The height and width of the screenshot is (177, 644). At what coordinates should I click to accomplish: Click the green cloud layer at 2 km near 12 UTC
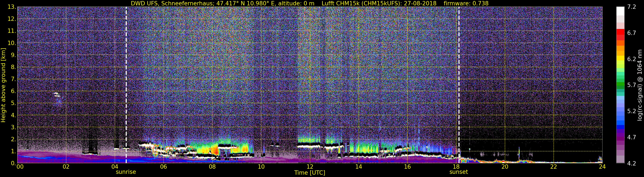pyautogui.click(x=309, y=140)
